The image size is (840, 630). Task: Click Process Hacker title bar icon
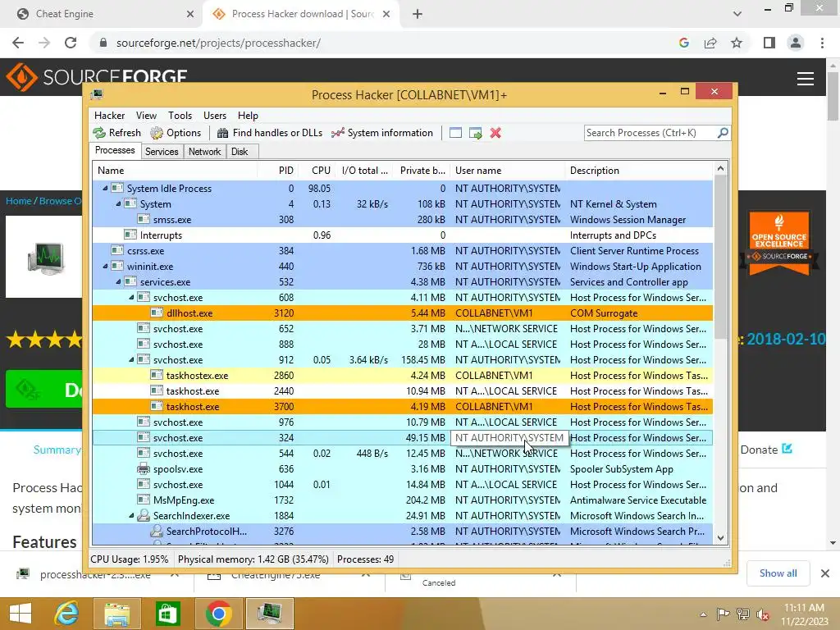point(97,95)
